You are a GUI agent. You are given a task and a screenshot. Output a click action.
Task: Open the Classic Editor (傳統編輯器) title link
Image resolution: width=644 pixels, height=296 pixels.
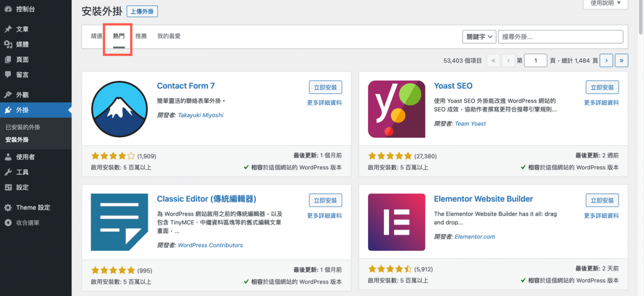pyautogui.click(x=207, y=199)
